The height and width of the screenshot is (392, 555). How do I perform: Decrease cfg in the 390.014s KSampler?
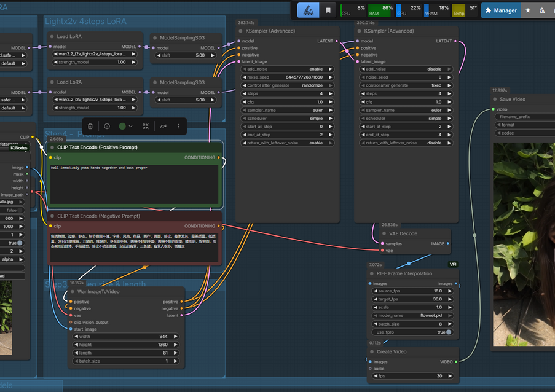click(363, 102)
